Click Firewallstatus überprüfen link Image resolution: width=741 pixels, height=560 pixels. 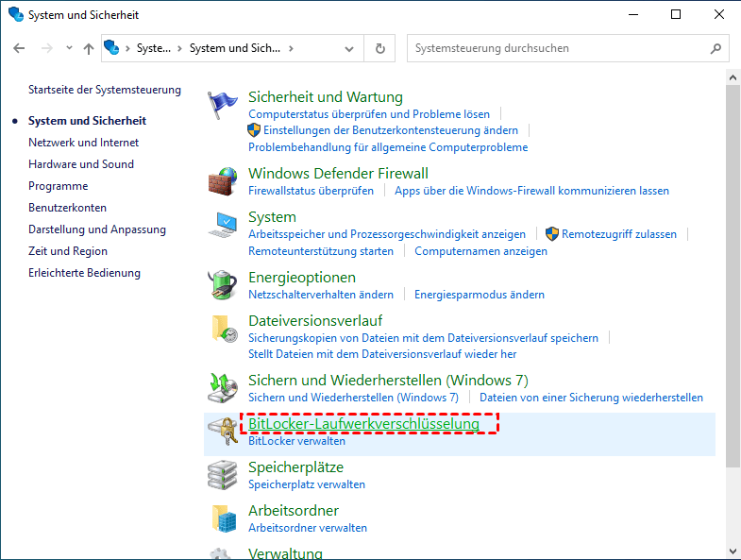311,191
